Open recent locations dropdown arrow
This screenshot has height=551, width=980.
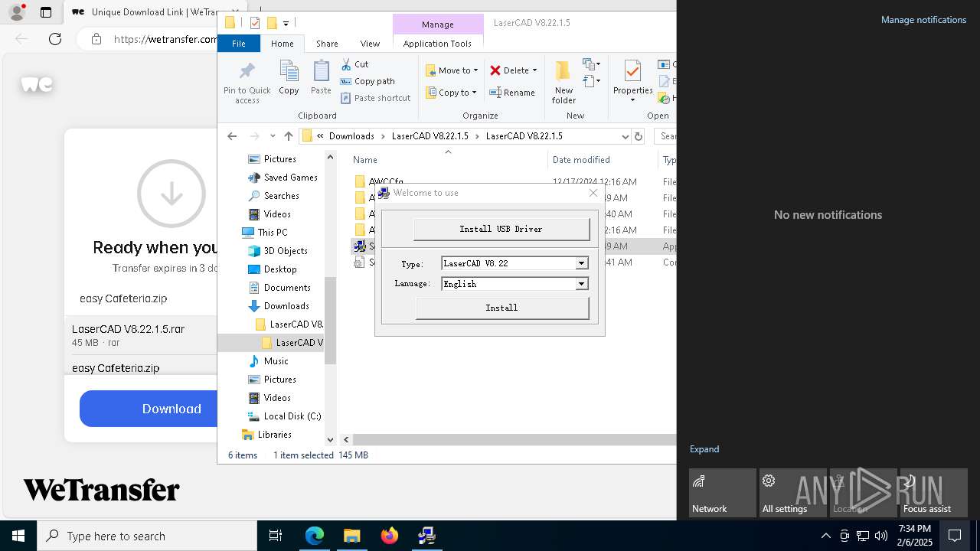[273, 136]
